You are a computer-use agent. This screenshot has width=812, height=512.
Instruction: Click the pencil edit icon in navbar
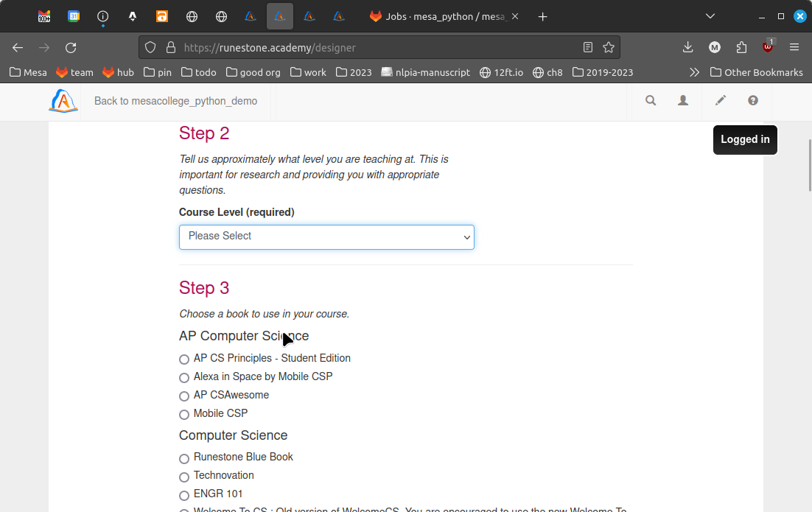pos(721,101)
